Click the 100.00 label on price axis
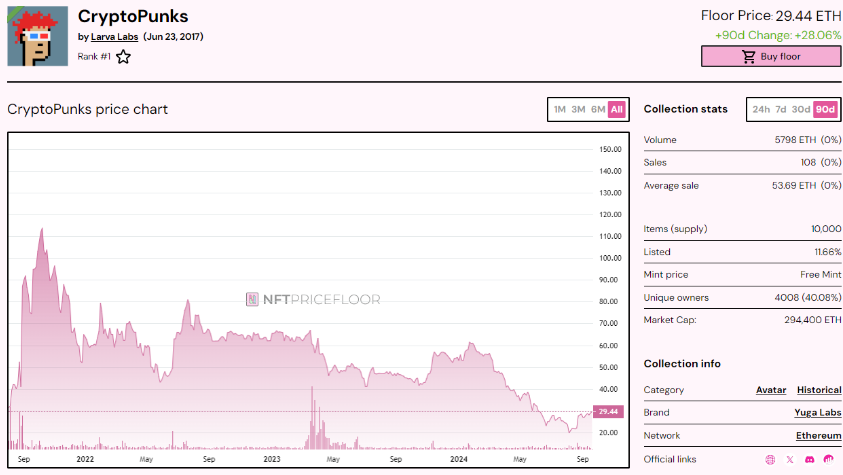The width and height of the screenshot is (843, 475). coord(610,258)
